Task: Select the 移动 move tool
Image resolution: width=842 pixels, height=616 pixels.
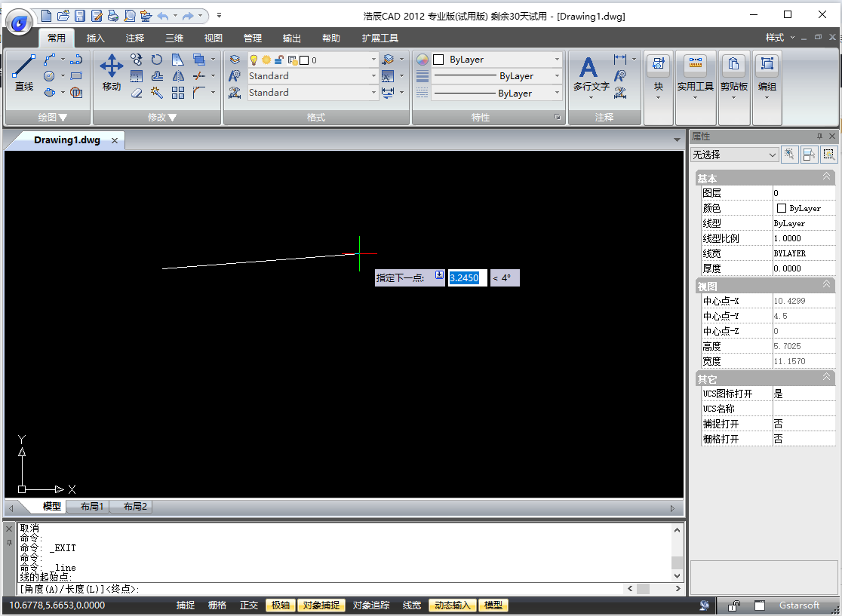Action: (x=111, y=73)
